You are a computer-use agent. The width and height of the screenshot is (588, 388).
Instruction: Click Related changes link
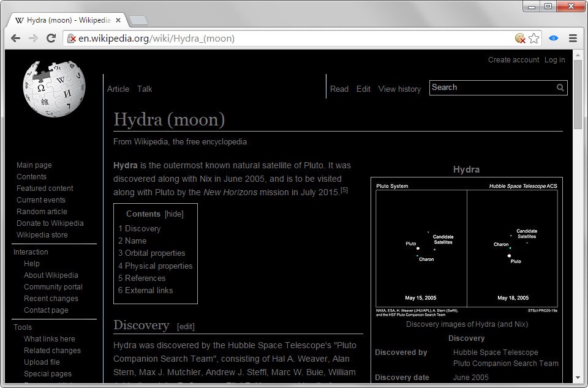click(x=52, y=351)
